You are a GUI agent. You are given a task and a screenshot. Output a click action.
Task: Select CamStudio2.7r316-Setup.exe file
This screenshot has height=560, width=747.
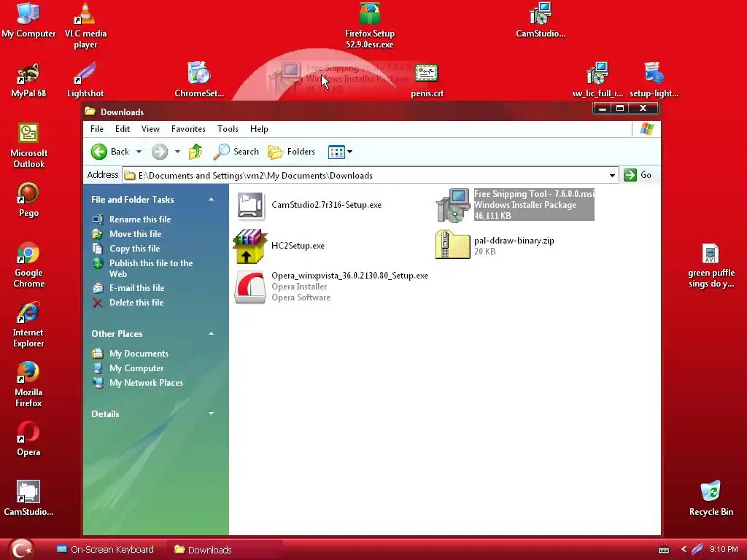tap(309, 205)
